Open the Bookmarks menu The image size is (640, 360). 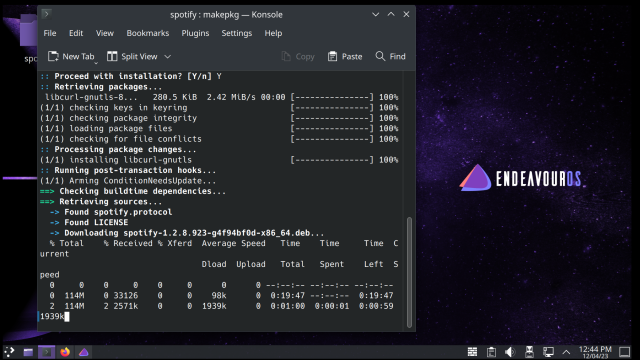(x=147, y=33)
